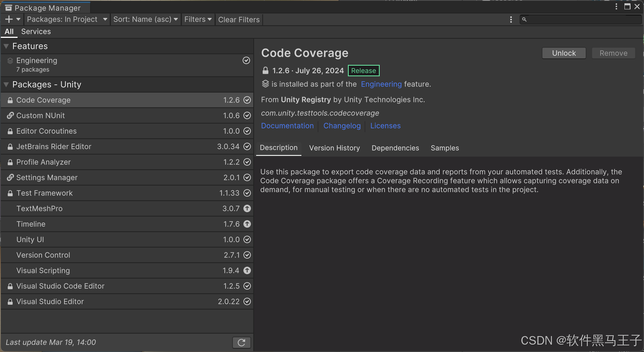Switch to the Samples tab
The width and height of the screenshot is (644, 352).
tap(445, 148)
